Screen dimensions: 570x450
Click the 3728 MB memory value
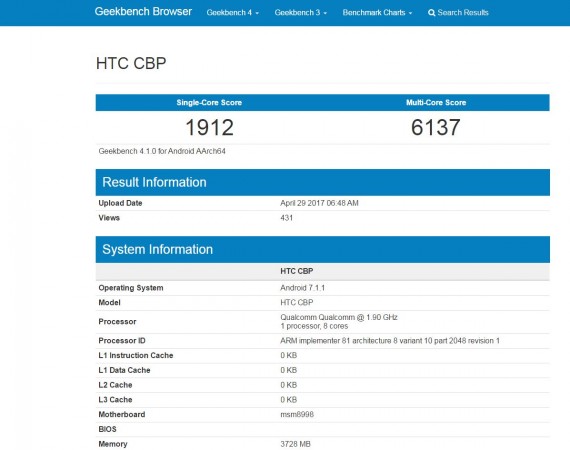point(296,444)
